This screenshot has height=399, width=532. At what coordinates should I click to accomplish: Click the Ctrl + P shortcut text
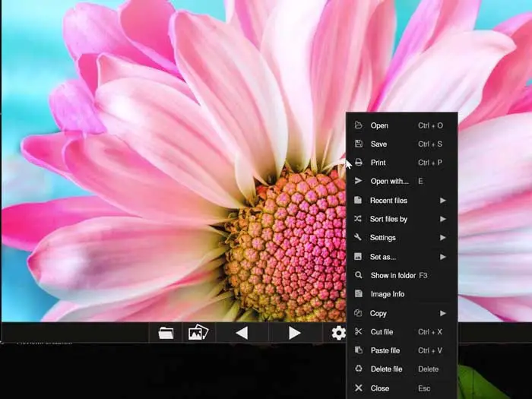[430, 163]
